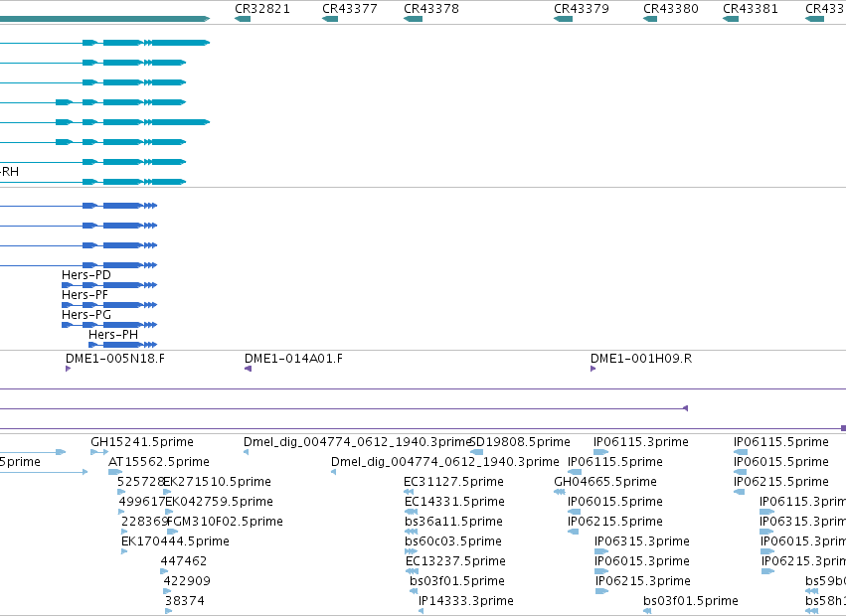This screenshot has height=616, width=846.
Task: Click the arrow glyph under DME1-014A01.F
Action: tap(249, 369)
